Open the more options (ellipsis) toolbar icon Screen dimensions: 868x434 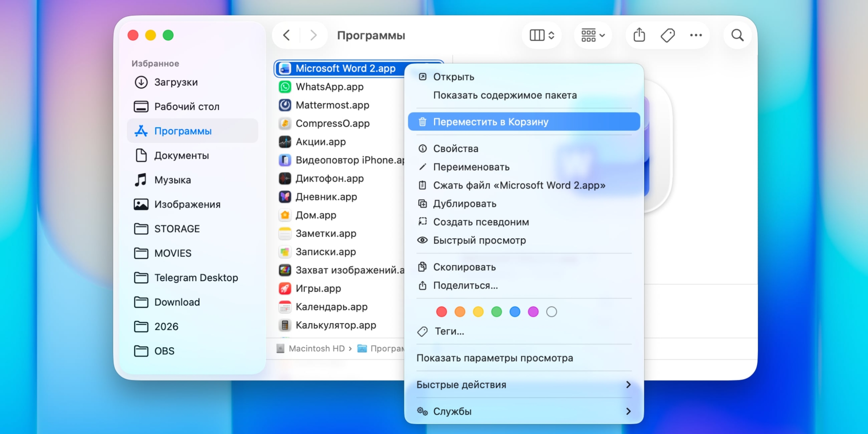(696, 35)
